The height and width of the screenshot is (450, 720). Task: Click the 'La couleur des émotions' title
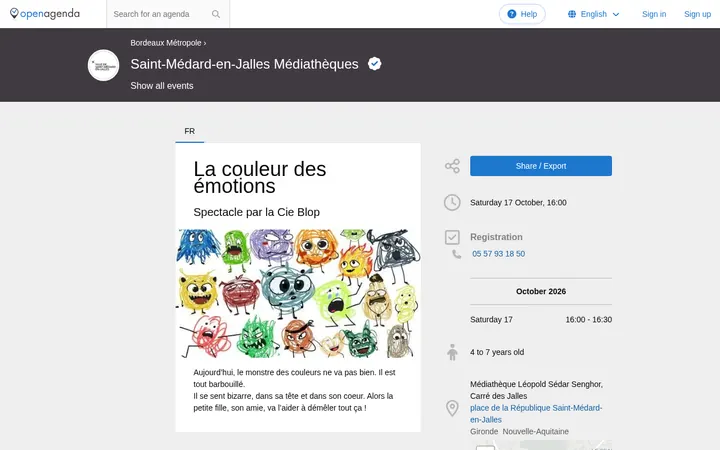pyautogui.click(x=260, y=177)
